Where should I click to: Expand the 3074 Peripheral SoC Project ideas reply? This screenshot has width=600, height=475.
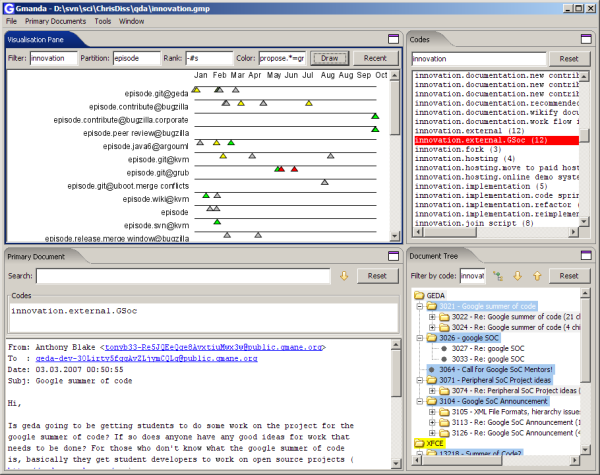click(431, 391)
